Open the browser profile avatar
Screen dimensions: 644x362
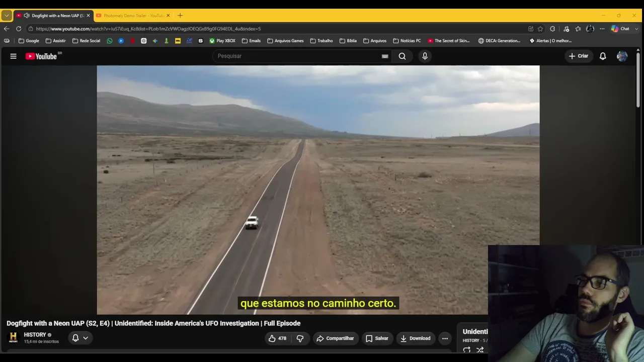[x=590, y=29]
